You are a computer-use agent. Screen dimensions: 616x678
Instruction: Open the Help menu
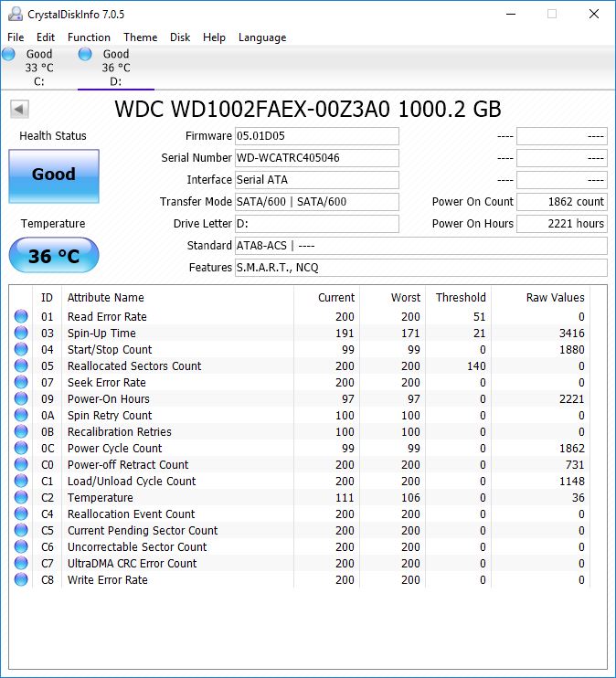click(x=214, y=37)
